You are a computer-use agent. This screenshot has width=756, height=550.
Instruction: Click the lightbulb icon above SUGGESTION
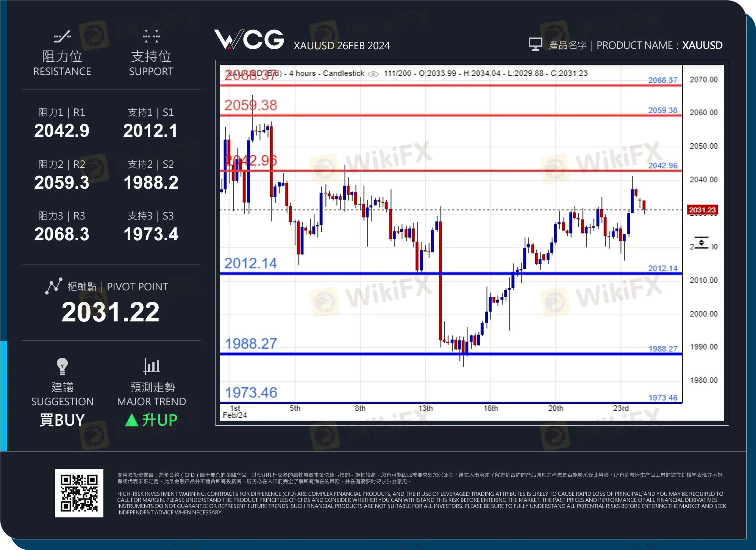tap(62, 365)
